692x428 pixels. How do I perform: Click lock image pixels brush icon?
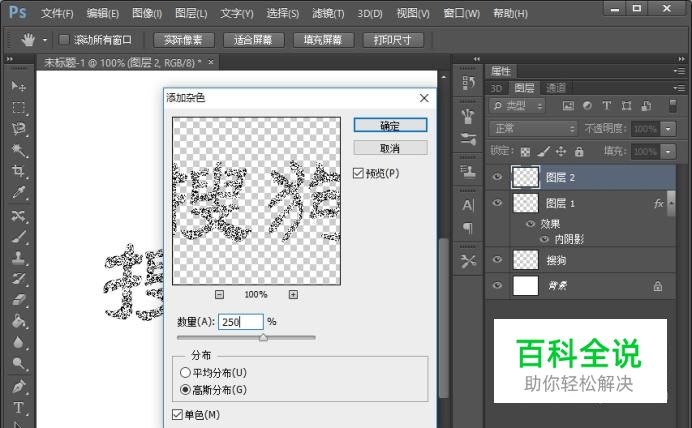(x=544, y=152)
